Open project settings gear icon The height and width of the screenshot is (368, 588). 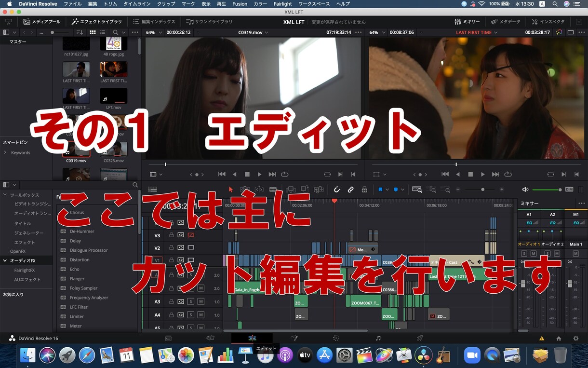pos(575,339)
